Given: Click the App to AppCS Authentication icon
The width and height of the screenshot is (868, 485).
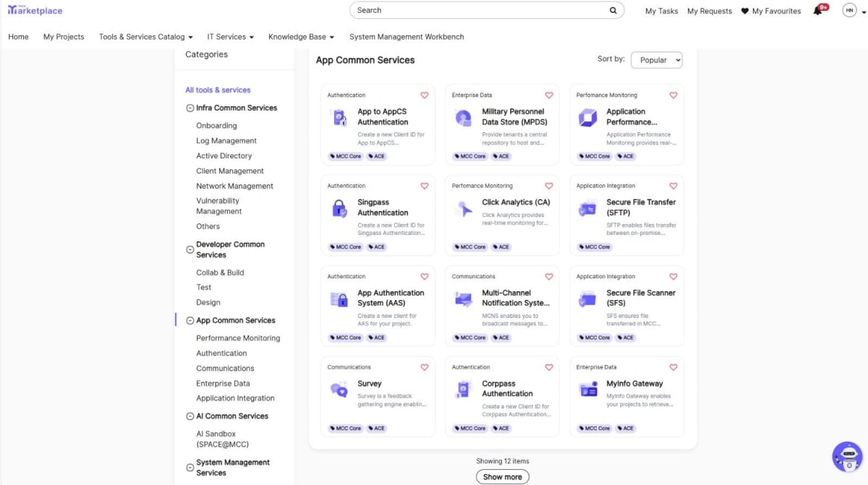Looking at the screenshot, I should click(339, 118).
